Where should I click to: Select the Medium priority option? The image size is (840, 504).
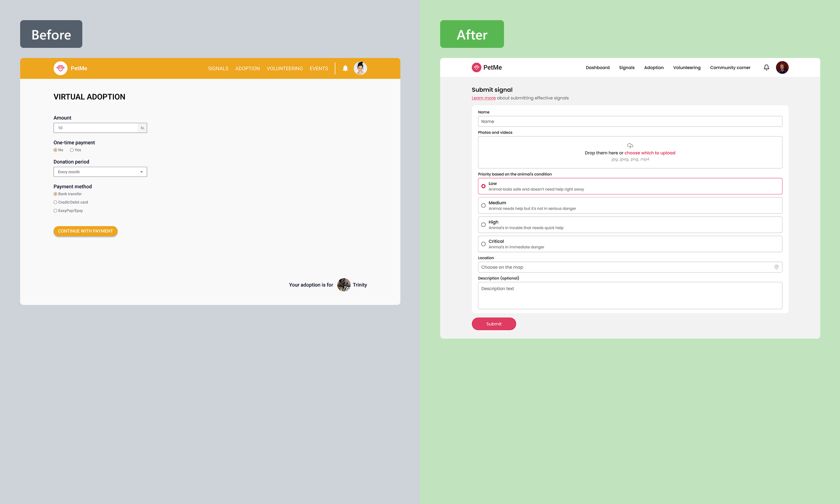pyautogui.click(x=483, y=205)
